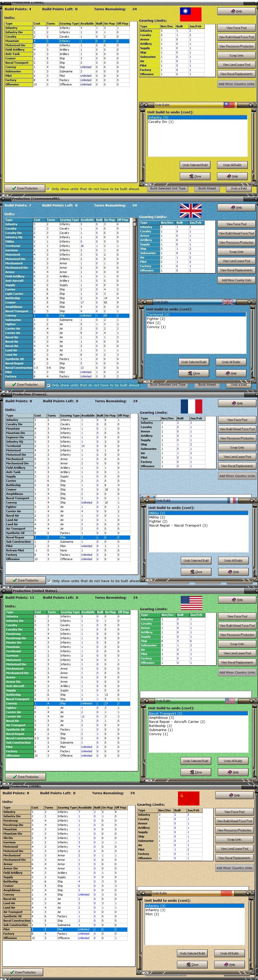Close the France Undo Builds dialog via Close button

point(196,572)
